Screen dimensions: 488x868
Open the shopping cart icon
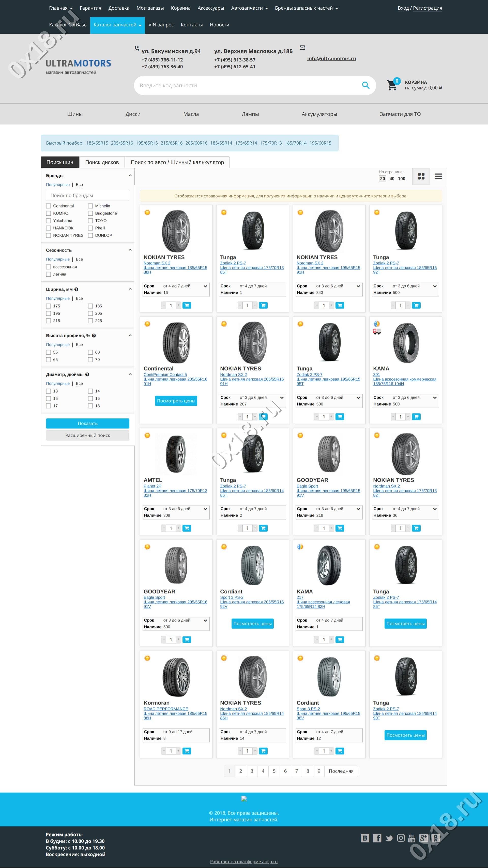click(x=392, y=85)
